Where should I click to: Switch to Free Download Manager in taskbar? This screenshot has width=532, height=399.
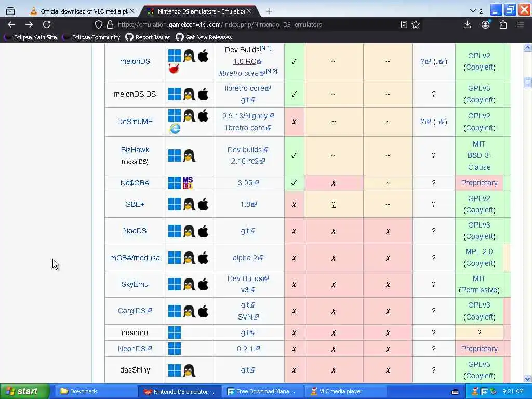coord(263,392)
